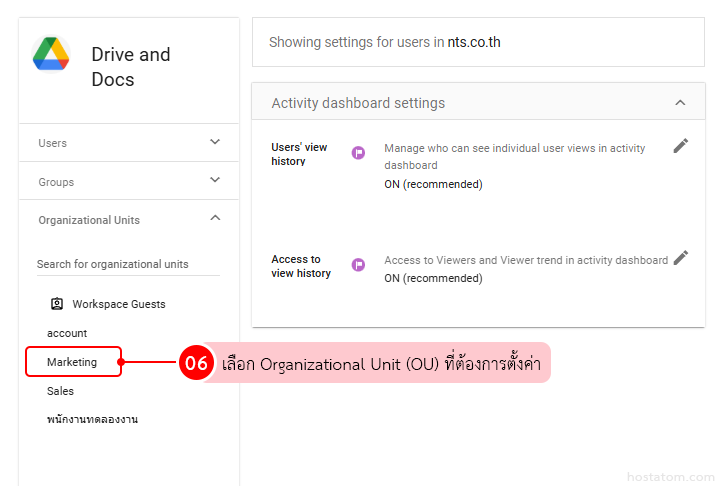Click 'Manage who can see individual user views' description
Image resolution: width=720 pixels, height=486 pixels.
(515, 157)
